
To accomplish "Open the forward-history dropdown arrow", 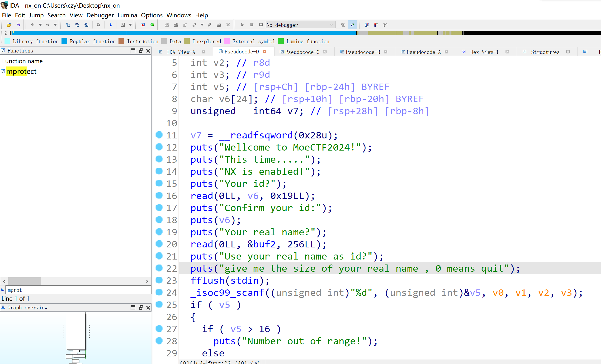I will 55,25.
